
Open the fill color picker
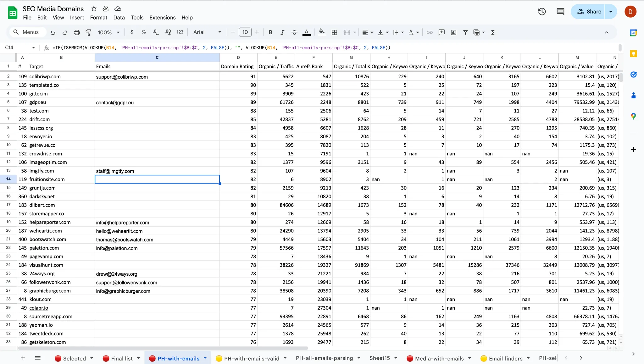pos(321,32)
